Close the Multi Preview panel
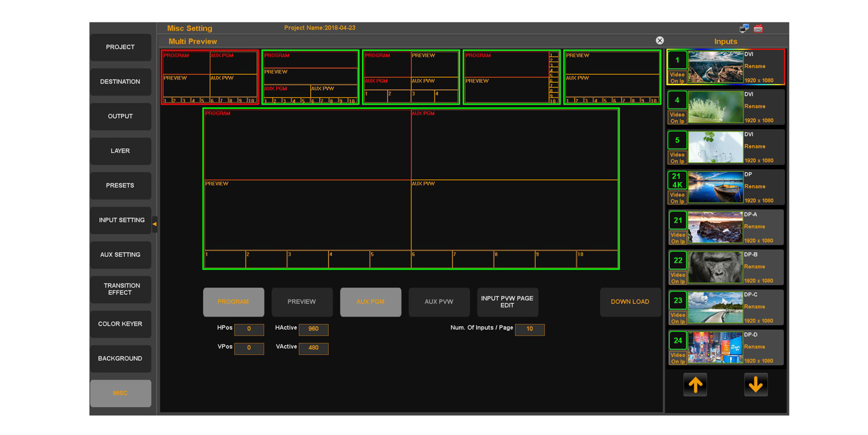 click(x=660, y=40)
